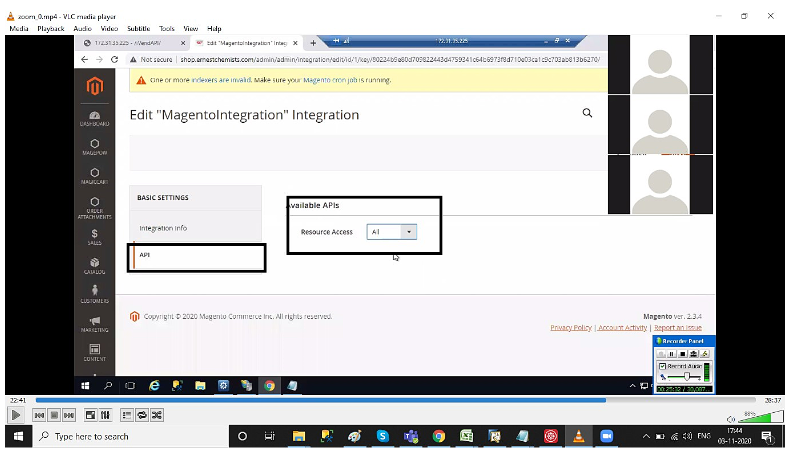
Task: Open Catalog in Magento sidebar
Action: tap(94, 266)
